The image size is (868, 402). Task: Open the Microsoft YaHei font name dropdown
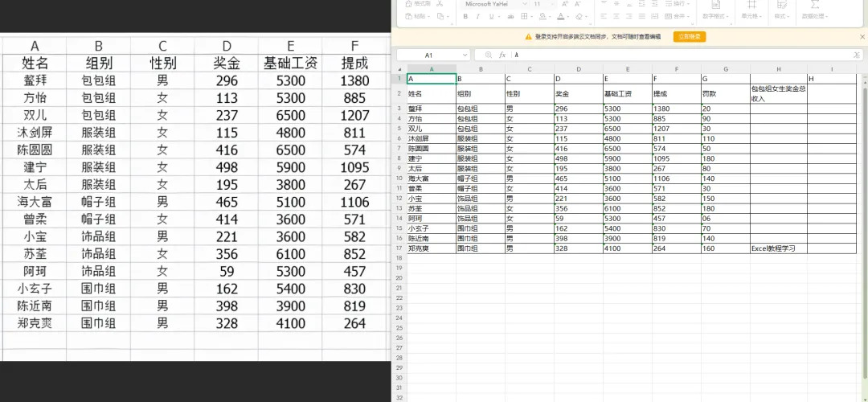coord(524,4)
